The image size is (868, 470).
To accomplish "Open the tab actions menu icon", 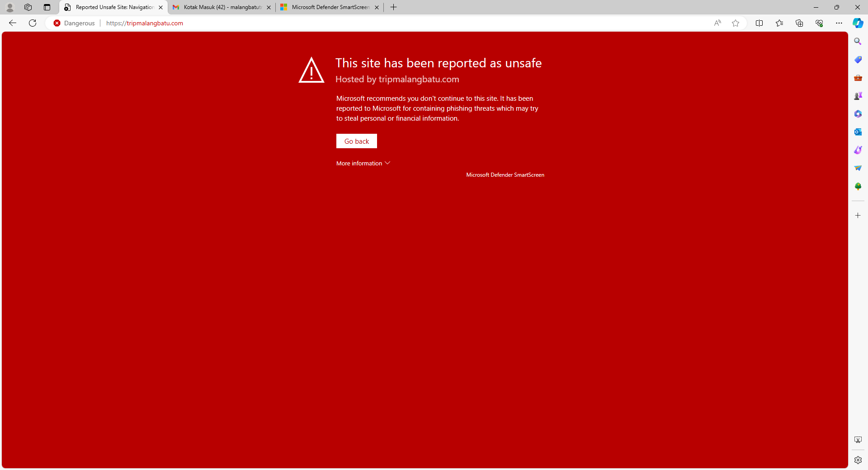I will pos(47,7).
